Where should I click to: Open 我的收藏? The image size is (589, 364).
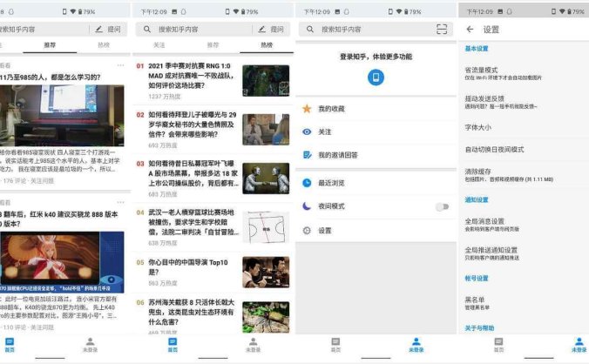point(376,109)
